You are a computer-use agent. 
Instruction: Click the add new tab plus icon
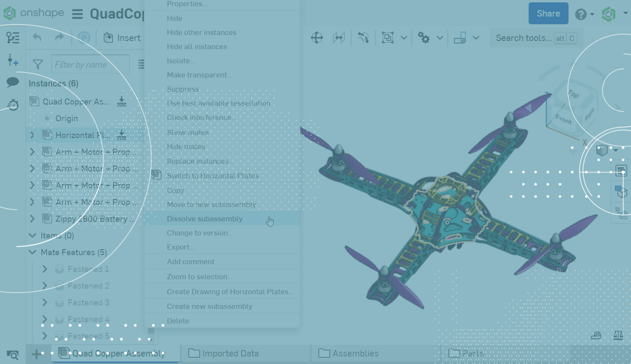[x=36, y=354]
